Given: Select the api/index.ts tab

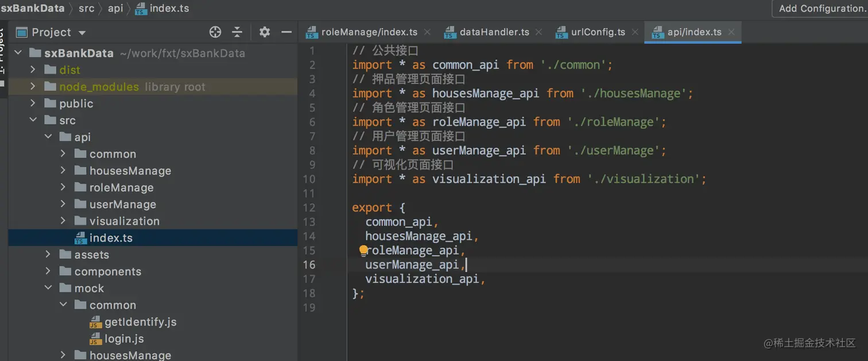Looking at the screenshot, I should [694, 32].
